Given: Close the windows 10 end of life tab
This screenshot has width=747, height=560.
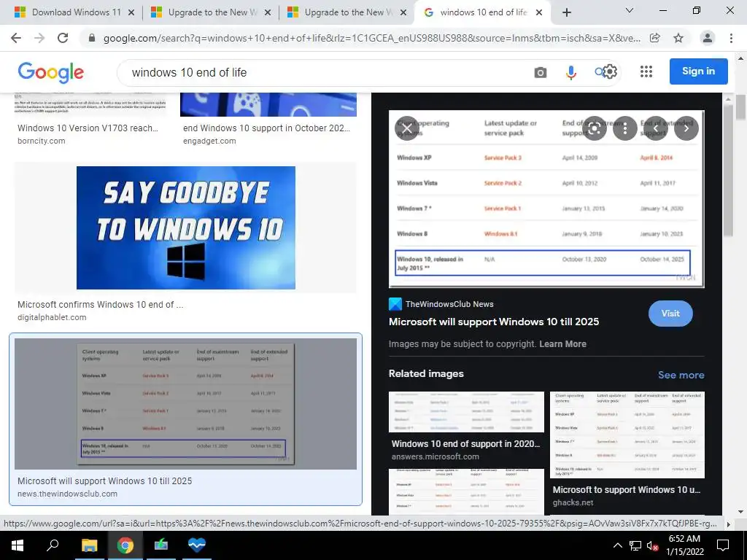Looking at the screenshot, I should [539, 12].
